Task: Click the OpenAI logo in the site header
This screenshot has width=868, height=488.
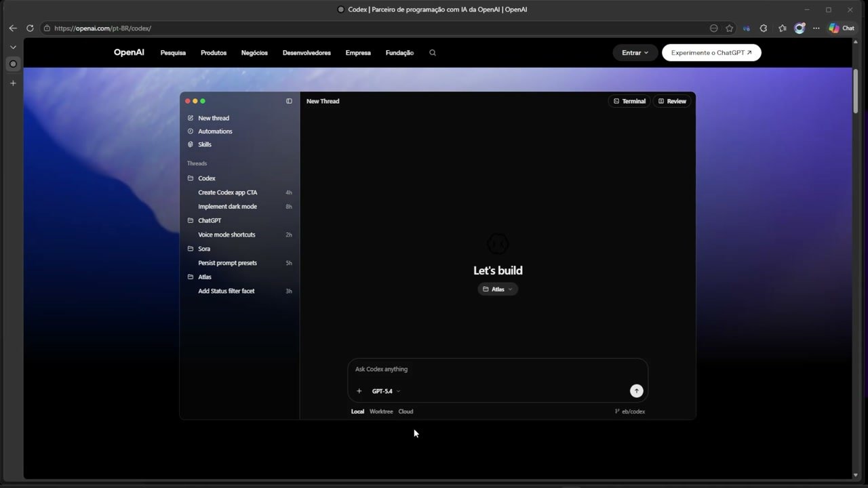Action: pos(129,52)
